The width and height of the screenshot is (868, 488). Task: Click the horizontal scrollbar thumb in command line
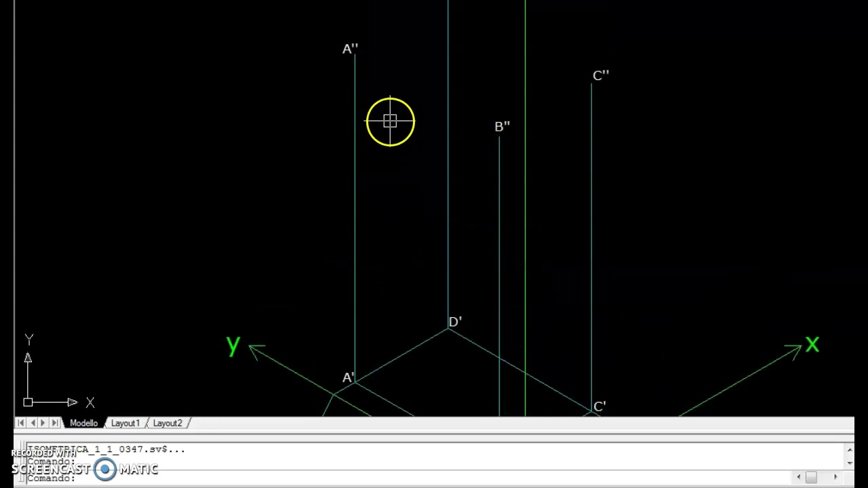point(811,477)
